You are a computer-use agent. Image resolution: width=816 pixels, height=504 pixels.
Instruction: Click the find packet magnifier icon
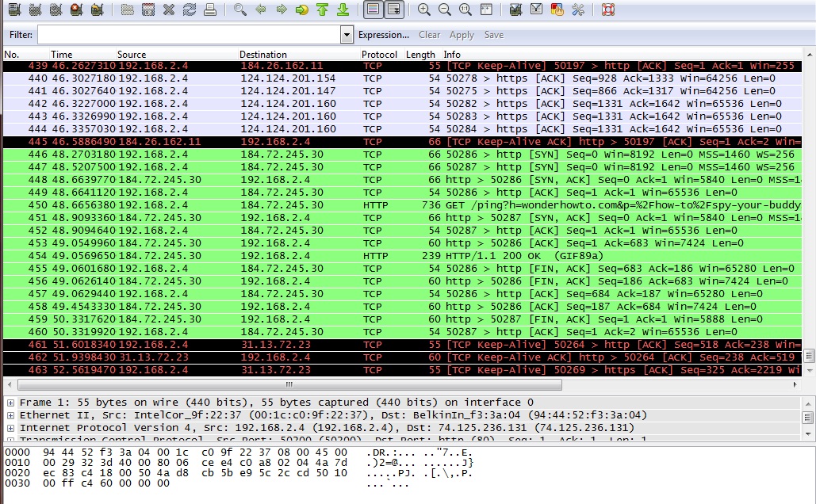pos(240,10)
